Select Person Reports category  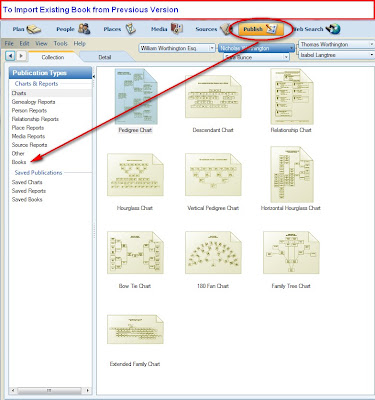(x=29, y=111)
